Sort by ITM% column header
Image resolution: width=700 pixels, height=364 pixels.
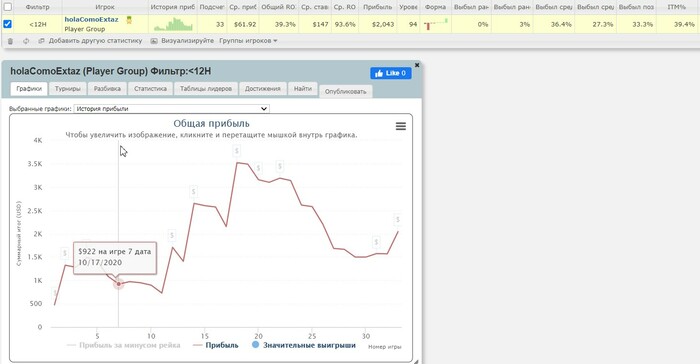click(676, 7)
